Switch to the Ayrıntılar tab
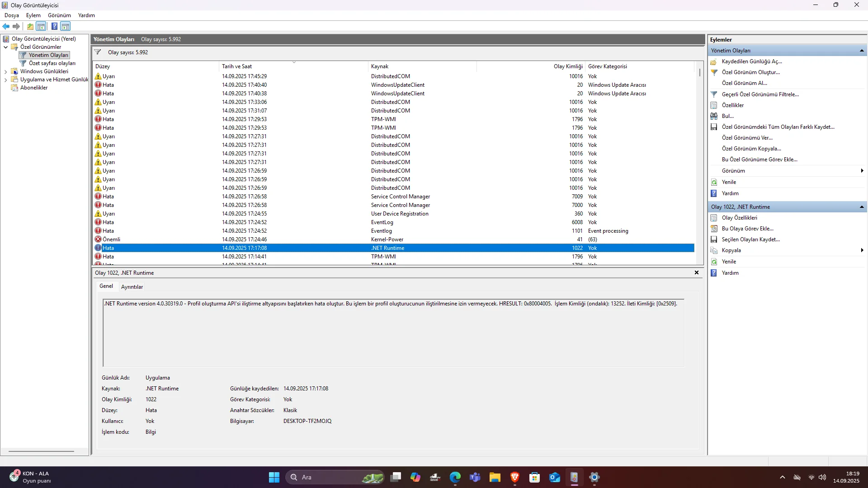 (x=132, y=287)
